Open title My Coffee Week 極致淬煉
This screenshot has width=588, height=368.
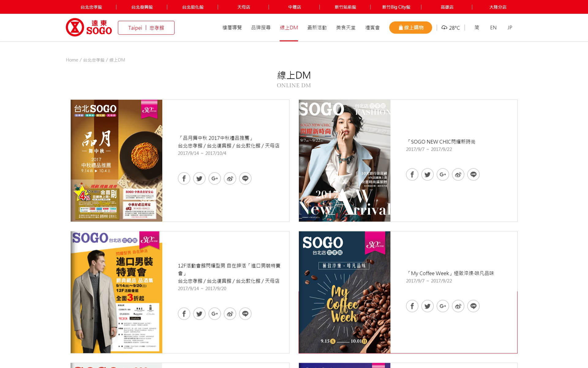pos(450,273)
